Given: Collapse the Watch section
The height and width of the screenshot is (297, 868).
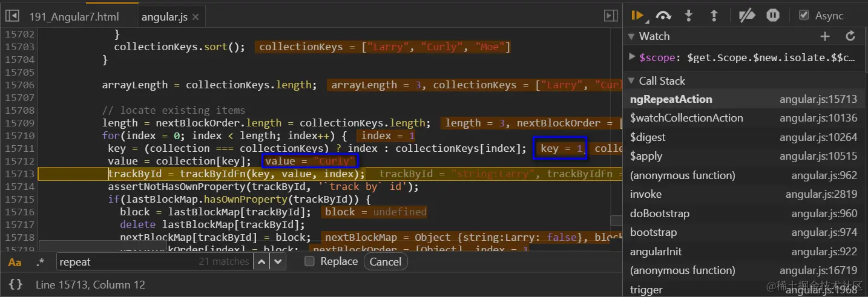Looking at the screenshot, I should (631, 36).
